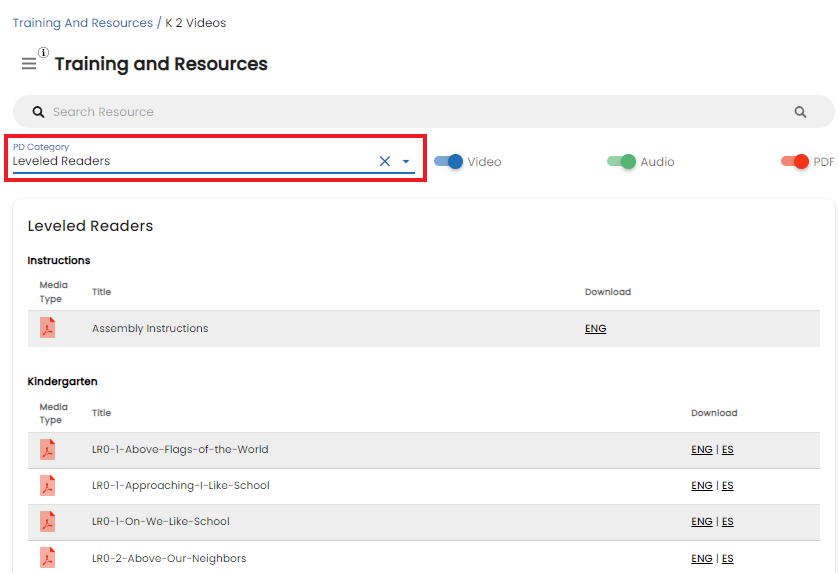Disable the PDF filter switch
Screen dimensions: 839x573
[795, 162]
